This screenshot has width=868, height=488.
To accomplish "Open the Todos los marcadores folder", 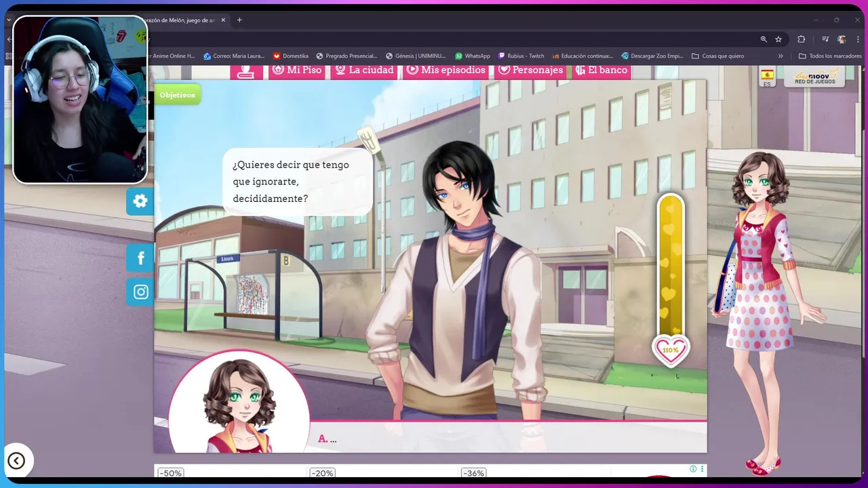I will tap(830, 56).
